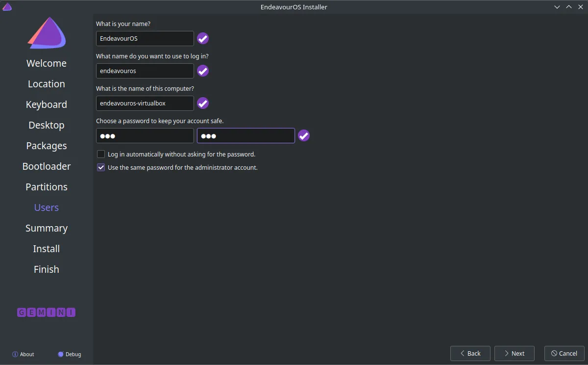Go to the Bootloader step
The width and height of the screenshot is (588, 365).
[x=47, y=166]
